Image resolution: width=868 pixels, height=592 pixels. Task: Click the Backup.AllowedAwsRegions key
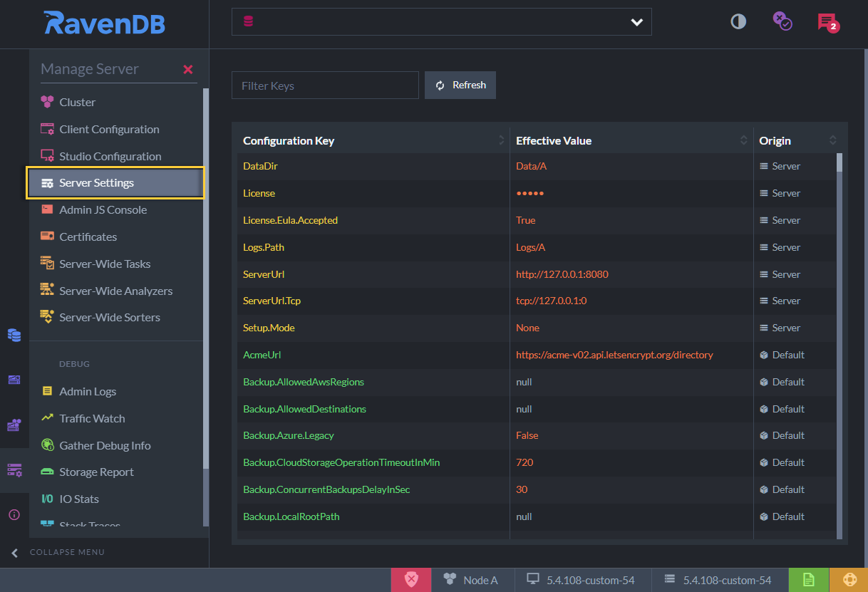(x=304, y=382)
